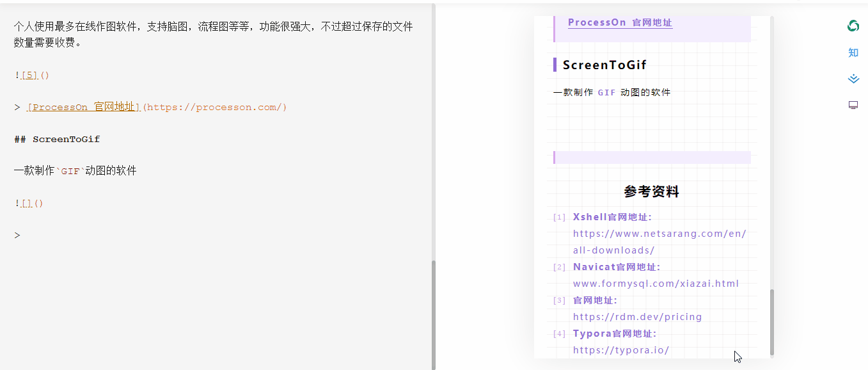Viewport: 868px width, 370px height.
Task: Select the Zhihu (知) icon in the sidebar
Action: point(853,52)
